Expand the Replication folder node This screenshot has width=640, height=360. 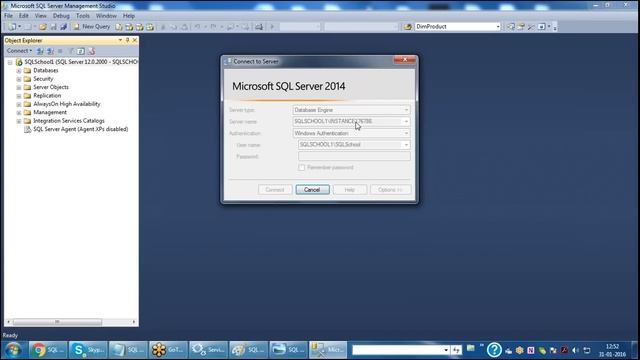[19, 96]
